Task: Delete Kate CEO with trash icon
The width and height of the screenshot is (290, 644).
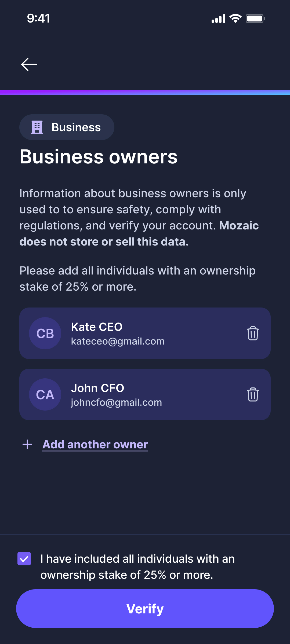Action: coord(253,333)
